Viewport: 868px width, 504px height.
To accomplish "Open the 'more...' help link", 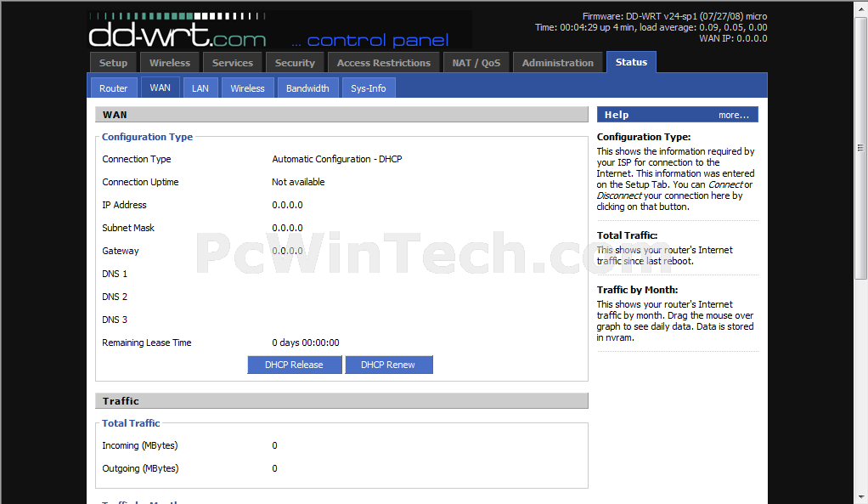I will coord(734,115).
